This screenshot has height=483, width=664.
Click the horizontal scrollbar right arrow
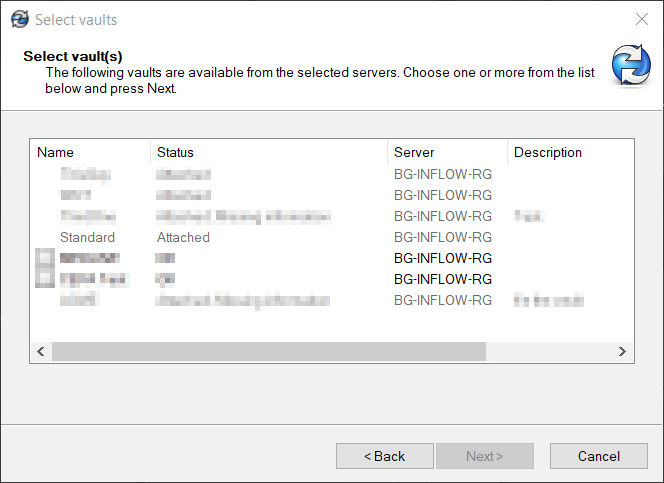[622, 351]
